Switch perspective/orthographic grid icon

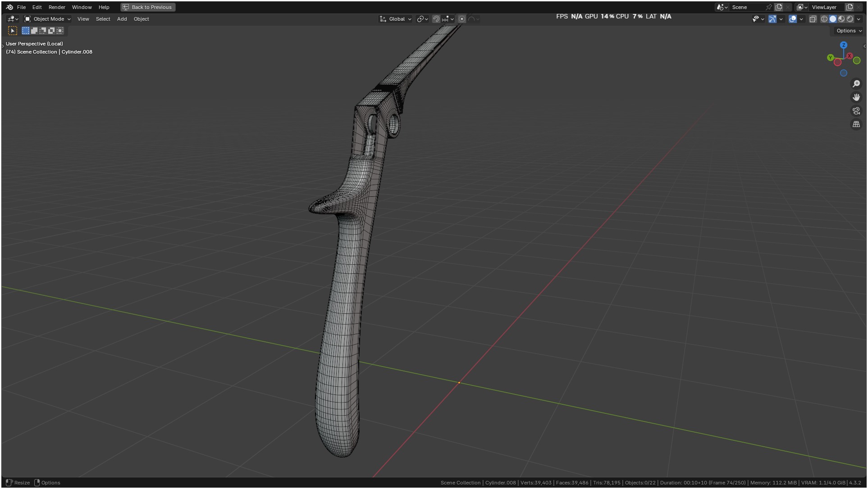[x=856, y=124]
